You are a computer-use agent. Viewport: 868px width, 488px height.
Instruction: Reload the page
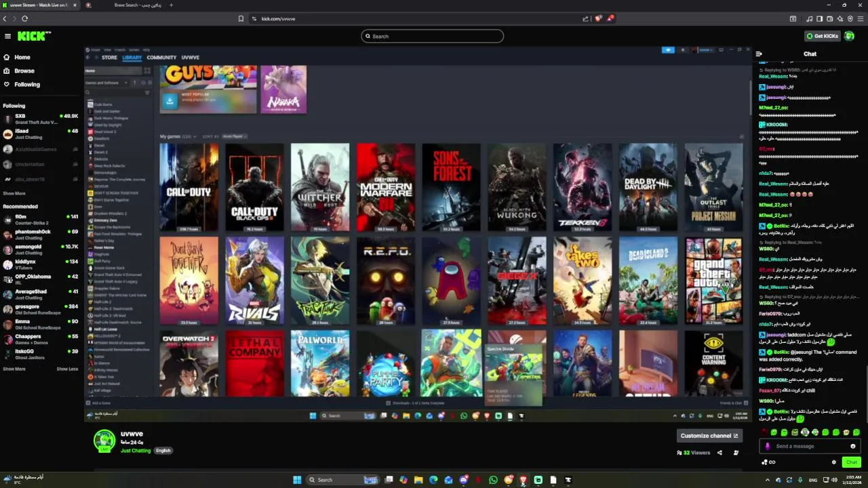(24, 19)
